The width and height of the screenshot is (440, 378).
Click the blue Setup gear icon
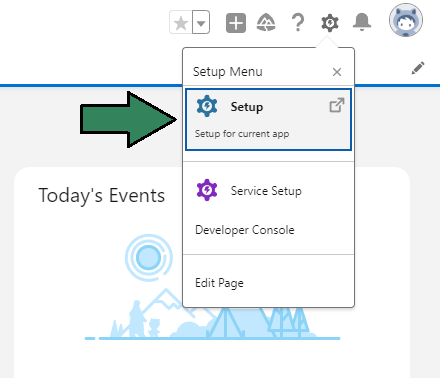point(207,106)
